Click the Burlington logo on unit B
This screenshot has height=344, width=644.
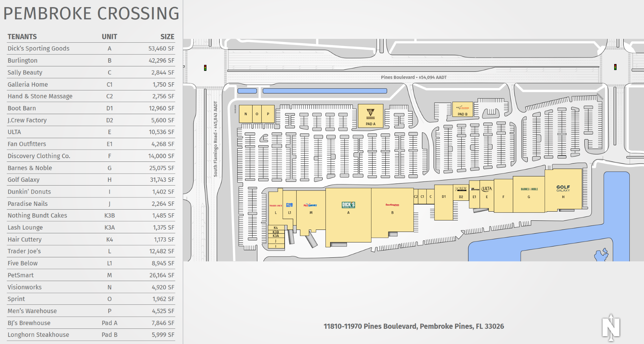coord(392,205)
